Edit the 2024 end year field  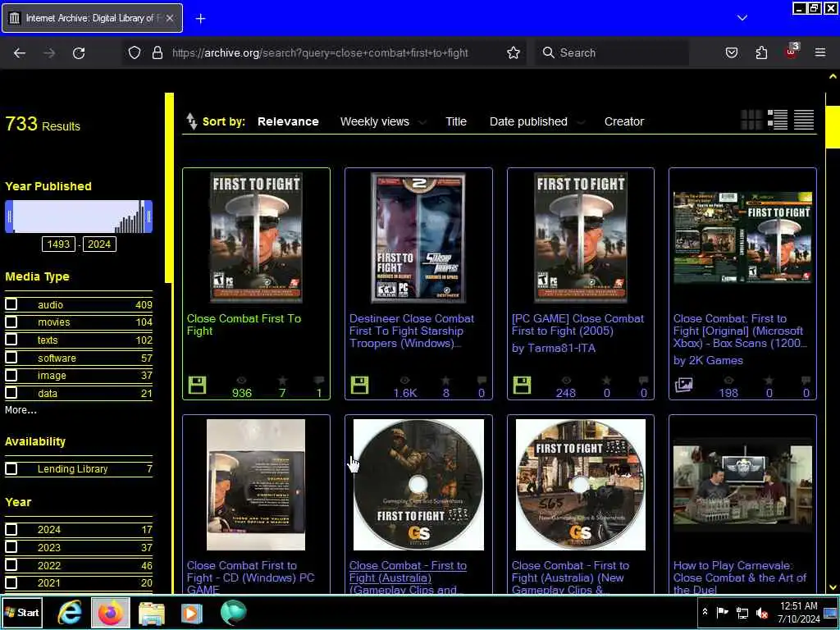coord(99,244)
